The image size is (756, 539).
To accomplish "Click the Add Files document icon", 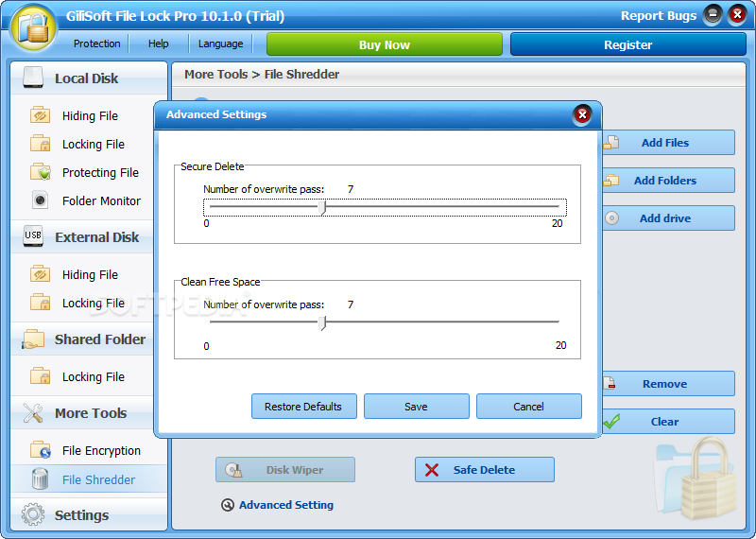I will point(611,143).
